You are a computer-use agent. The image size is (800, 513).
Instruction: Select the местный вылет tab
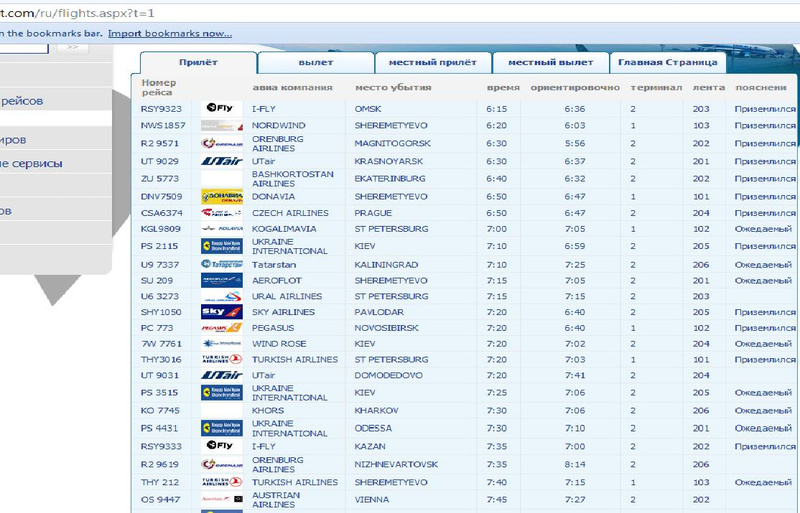[x=551, y=63]
